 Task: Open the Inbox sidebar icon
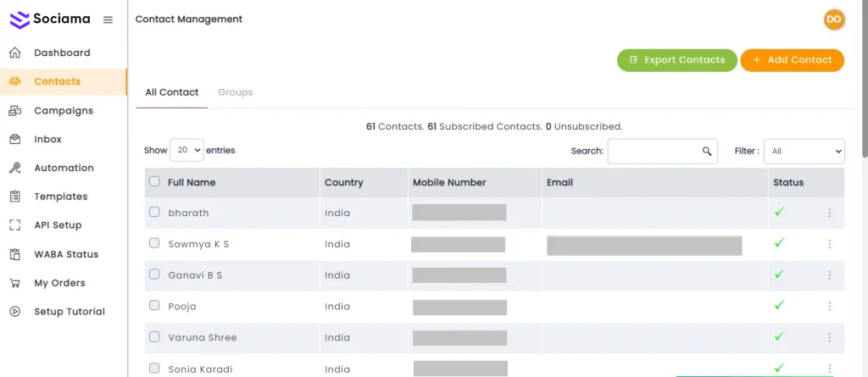coord(15,139)
